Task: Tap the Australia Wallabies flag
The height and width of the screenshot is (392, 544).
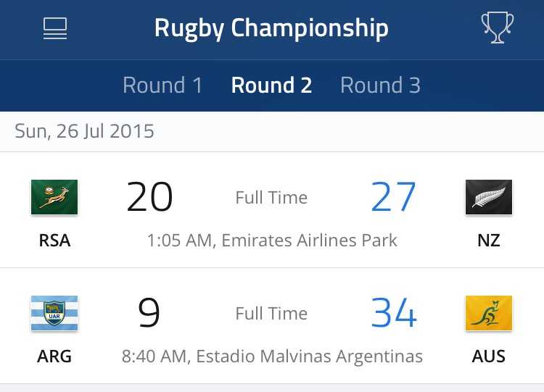Action: 489,313
